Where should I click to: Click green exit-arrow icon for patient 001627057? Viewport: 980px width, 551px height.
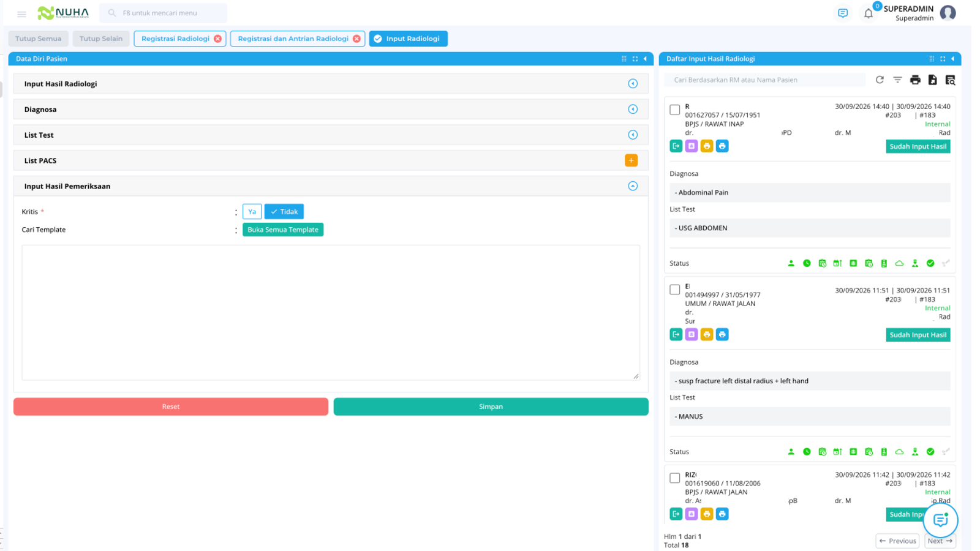point(676,146)
